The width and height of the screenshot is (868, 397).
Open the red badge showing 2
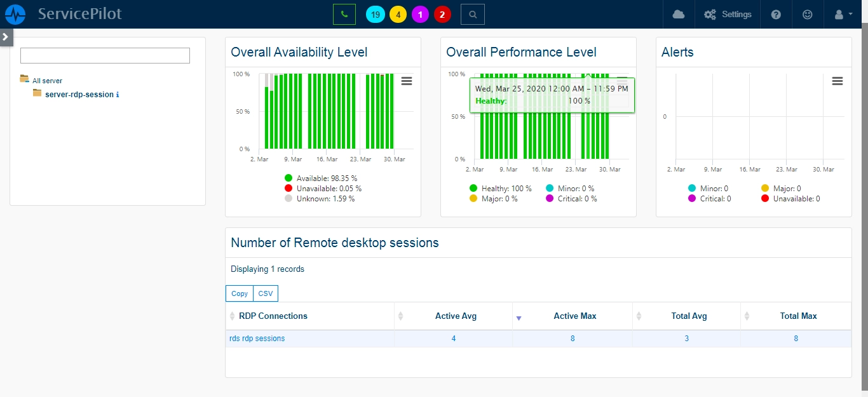coord(442,15)
